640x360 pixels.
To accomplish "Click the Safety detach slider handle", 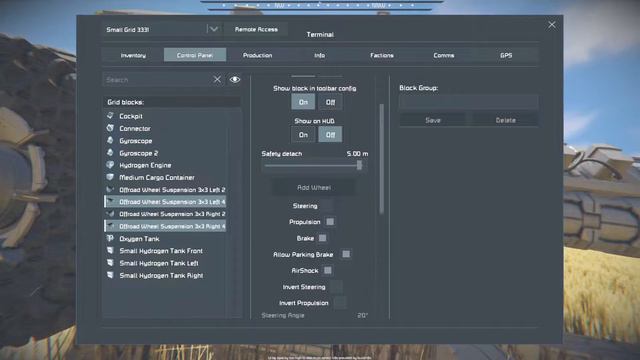I will point(359,165).
